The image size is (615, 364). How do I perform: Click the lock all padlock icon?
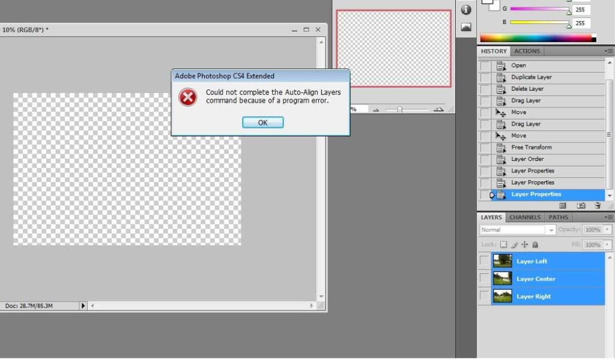click(535, 245)
